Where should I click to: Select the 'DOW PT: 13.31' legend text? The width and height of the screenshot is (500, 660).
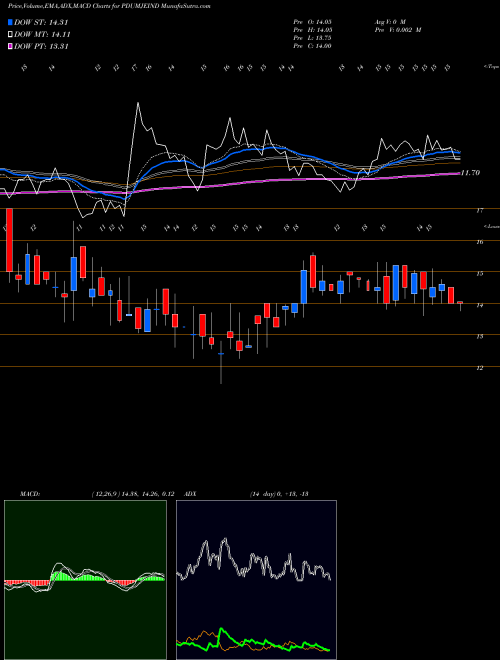pos(41,46)
